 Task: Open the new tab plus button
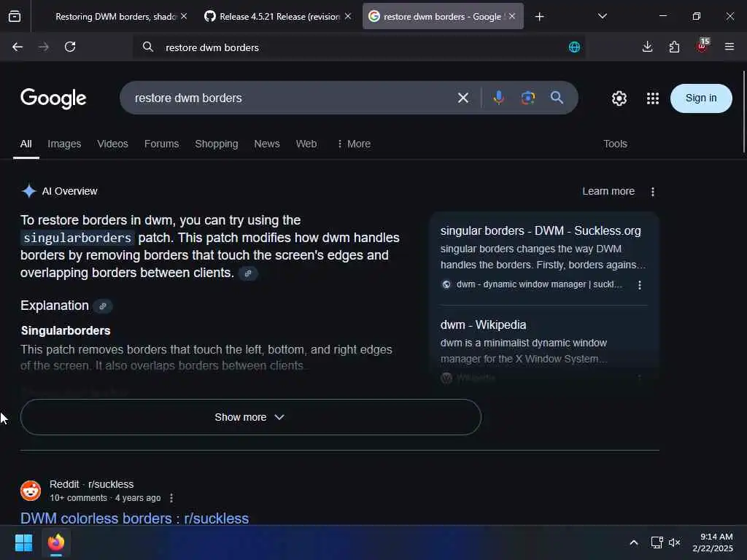coord(539,17)
